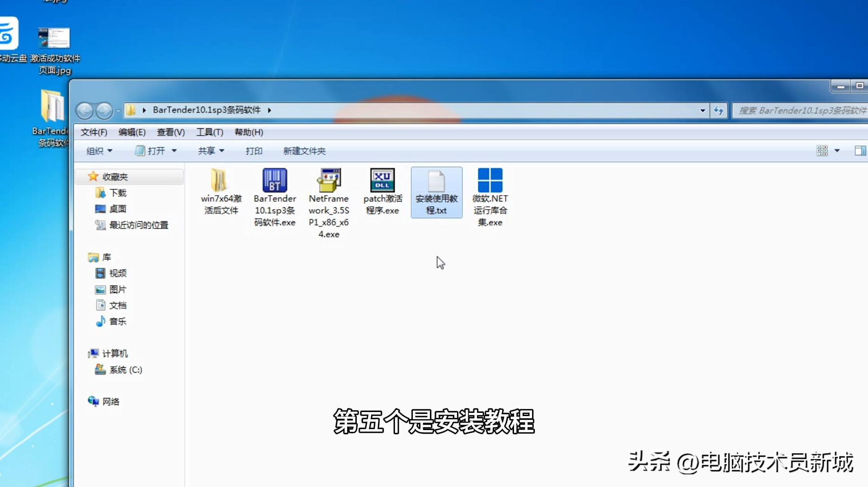Toggle the preview pane icon
Viewport: 868px width, 487px height.
coord(860,151)
